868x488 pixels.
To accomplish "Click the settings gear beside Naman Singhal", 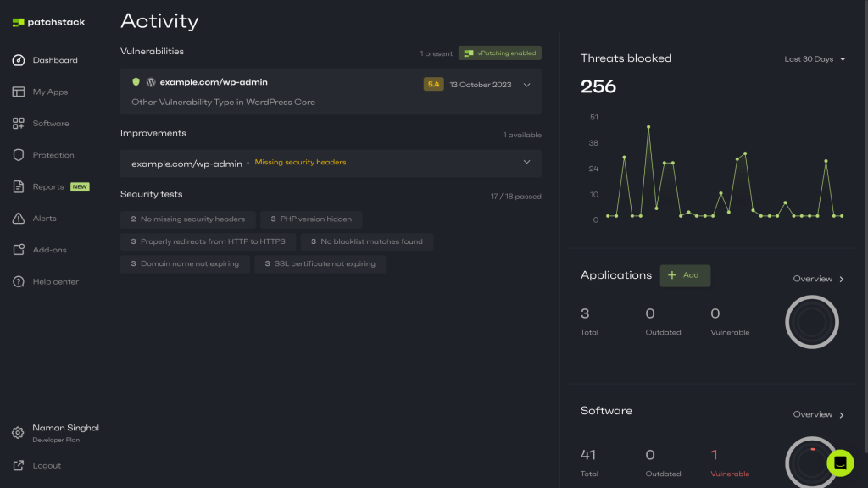I will [x=18, y=433].
